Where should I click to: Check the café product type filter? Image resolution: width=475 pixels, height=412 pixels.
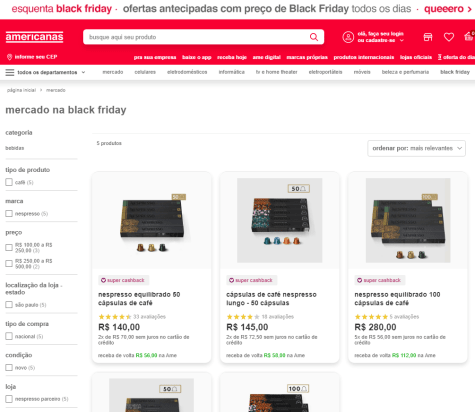tap(9, 182)
